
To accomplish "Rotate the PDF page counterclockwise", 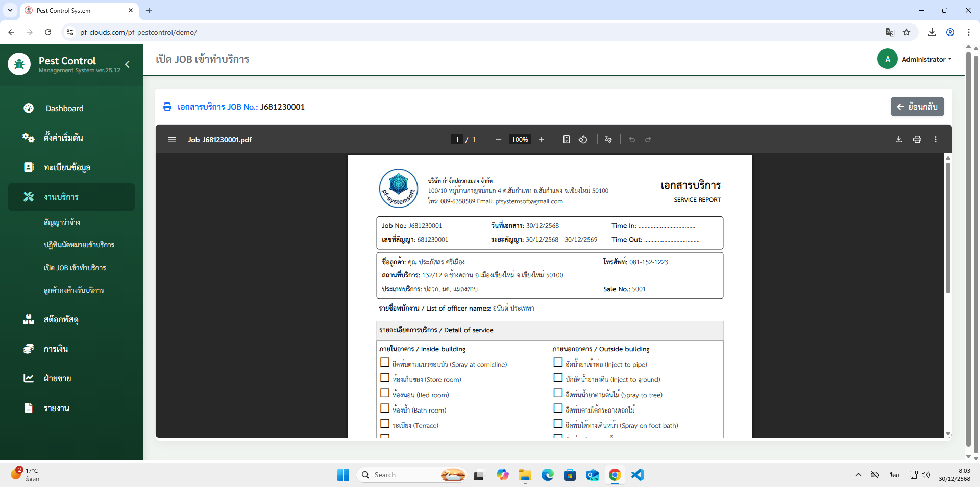I will point(582,139).
